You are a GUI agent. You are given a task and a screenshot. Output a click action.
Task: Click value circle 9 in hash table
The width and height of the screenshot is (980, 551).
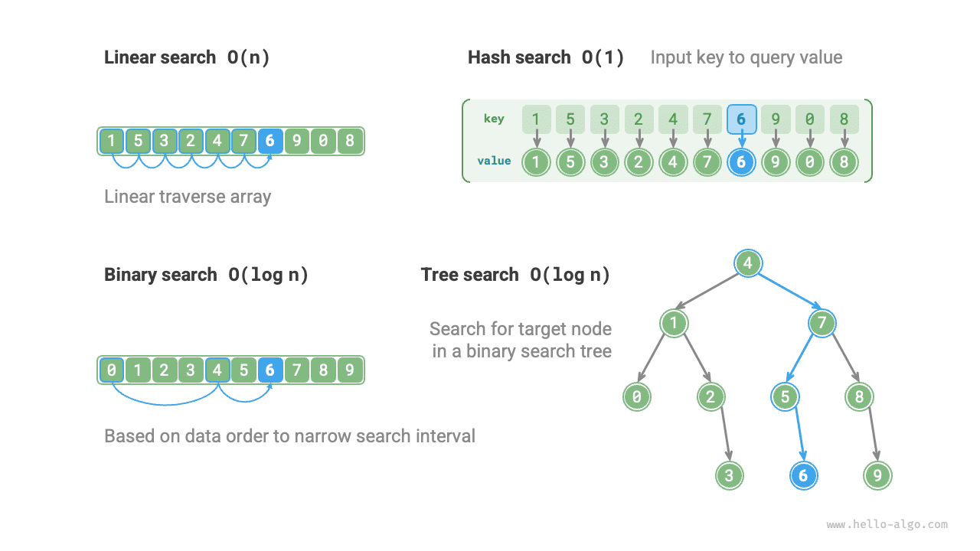coord(776,162)
